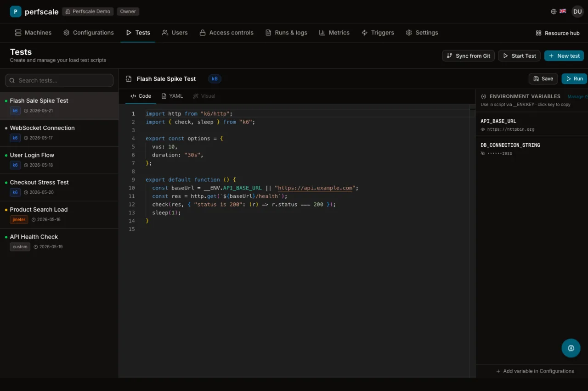Switch to the Code editor tab
The height and width of the screenshot is (391, 588).
pyautogui.click(x=141, y=96)
